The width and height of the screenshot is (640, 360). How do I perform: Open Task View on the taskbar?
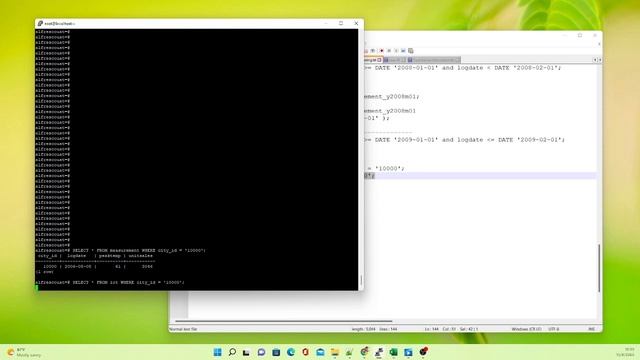pos(247,352)
